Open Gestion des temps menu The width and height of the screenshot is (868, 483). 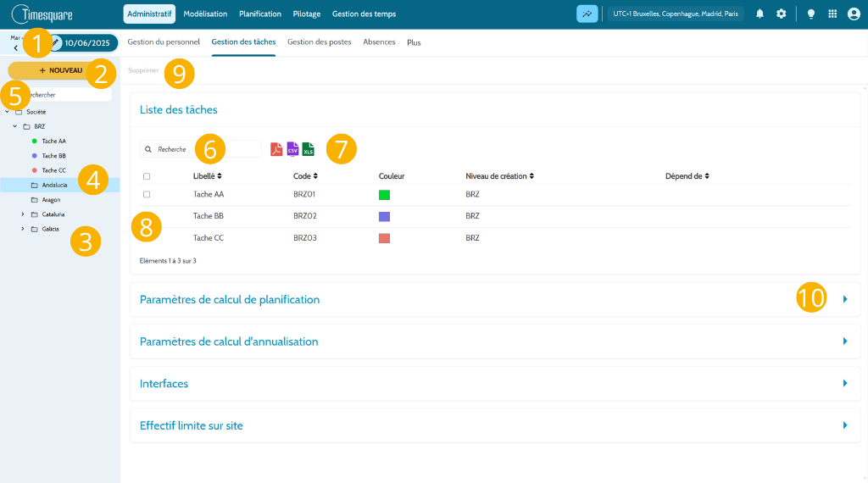[x=364, y=14]
